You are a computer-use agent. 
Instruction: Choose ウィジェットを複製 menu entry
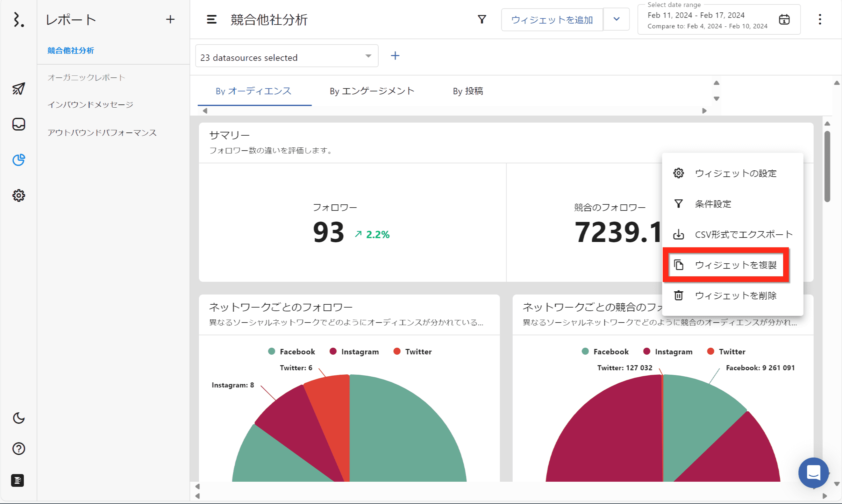[x=733, y=265]
